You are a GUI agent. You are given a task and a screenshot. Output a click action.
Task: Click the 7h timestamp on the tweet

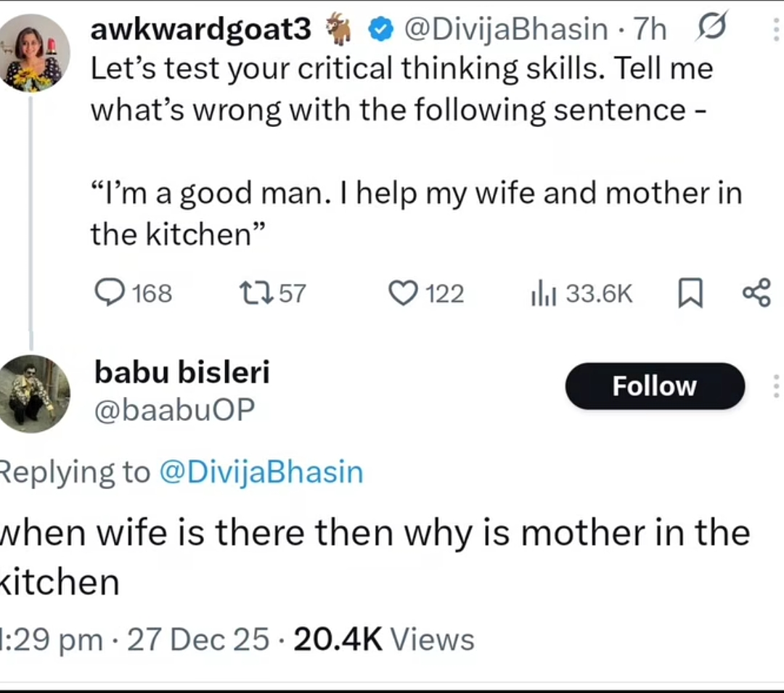pos(650,29)
